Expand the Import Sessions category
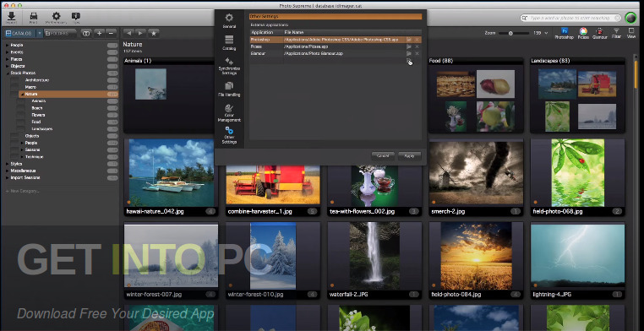This screenshot has width=644, height=331. [x=7, y=177]
